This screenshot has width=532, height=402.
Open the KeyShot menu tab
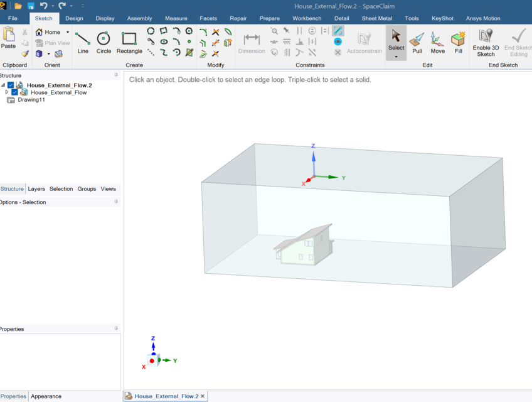click(442, 18)
